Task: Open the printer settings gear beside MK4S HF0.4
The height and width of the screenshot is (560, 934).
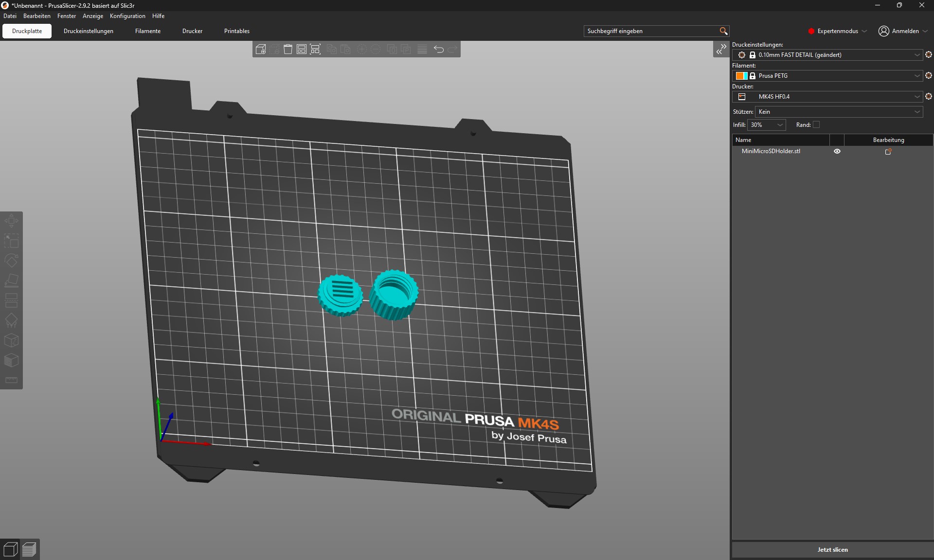Action: [928, 97]
